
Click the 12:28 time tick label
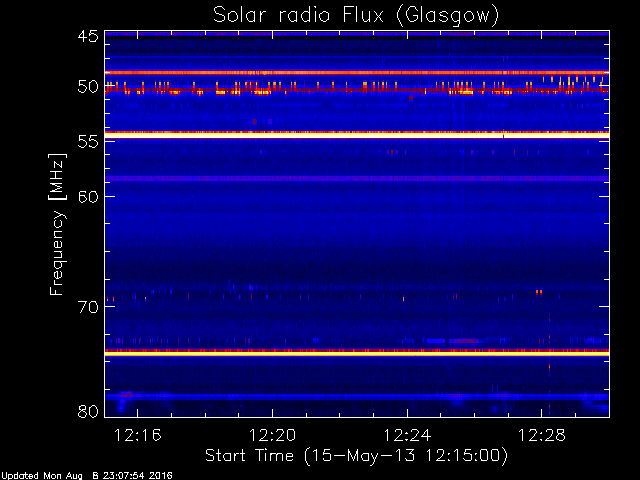click(x=542, y=435)
